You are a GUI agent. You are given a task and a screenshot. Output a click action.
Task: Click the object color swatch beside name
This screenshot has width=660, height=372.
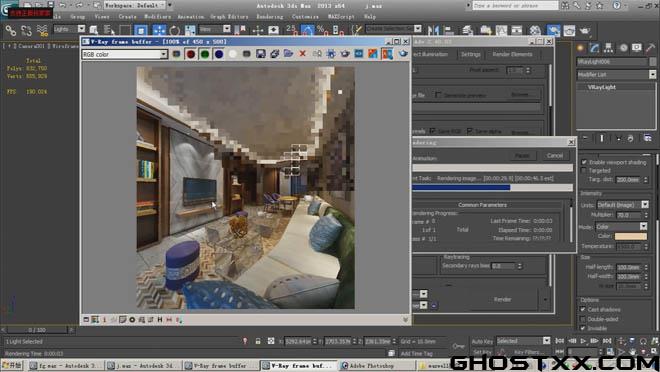point(653,61)
